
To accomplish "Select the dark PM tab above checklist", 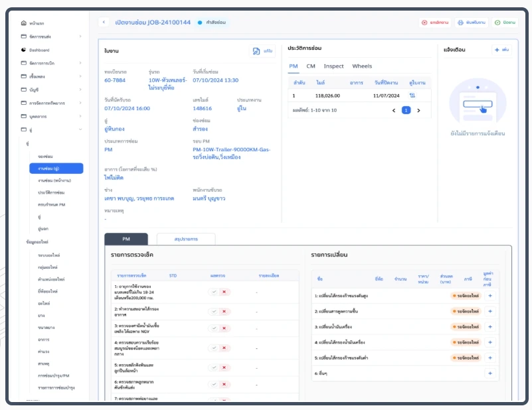I will (126, 239).
